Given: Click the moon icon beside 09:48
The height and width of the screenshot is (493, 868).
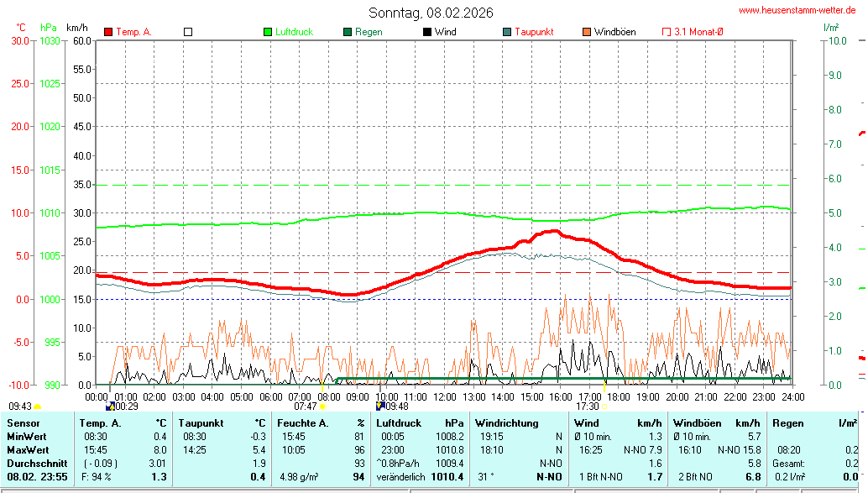Looking at the screenshot, I should click(380, 406).
